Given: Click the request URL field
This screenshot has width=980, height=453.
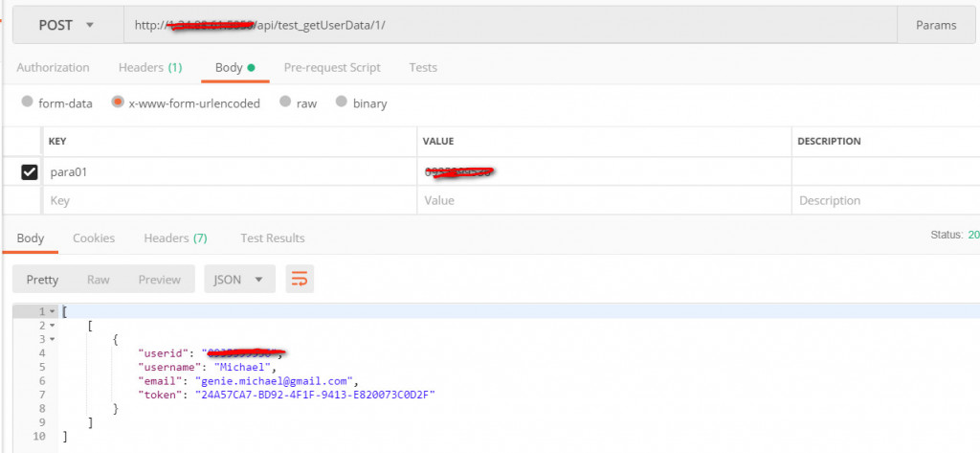Looking at the screenshot, I should click(x=510, y=25).
